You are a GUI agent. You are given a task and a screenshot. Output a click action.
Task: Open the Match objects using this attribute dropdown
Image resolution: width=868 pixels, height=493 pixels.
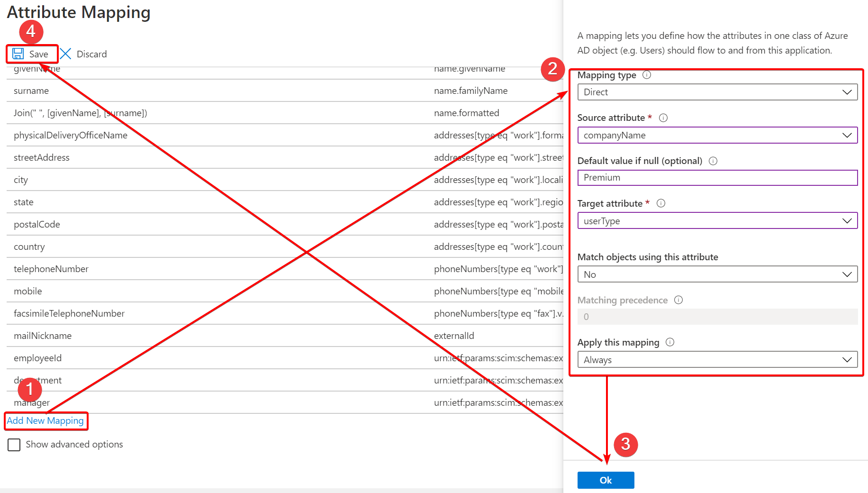tap(717, 274)
